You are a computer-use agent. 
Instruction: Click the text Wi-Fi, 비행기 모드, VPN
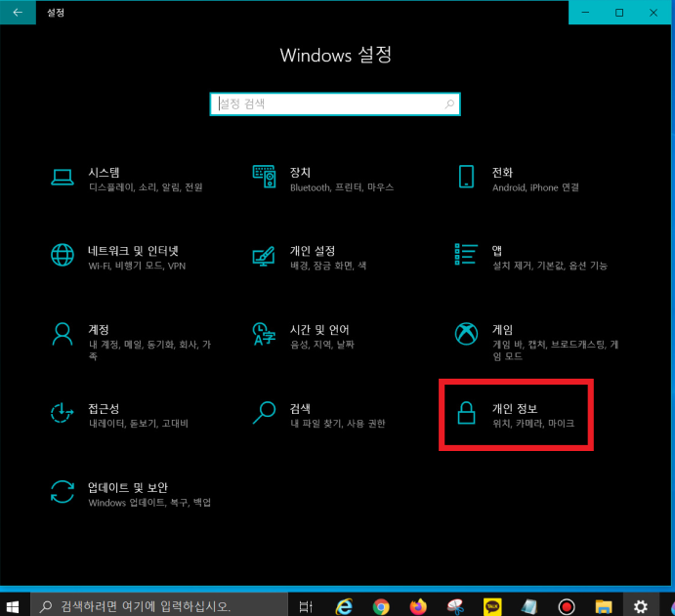tap(137, 266)
